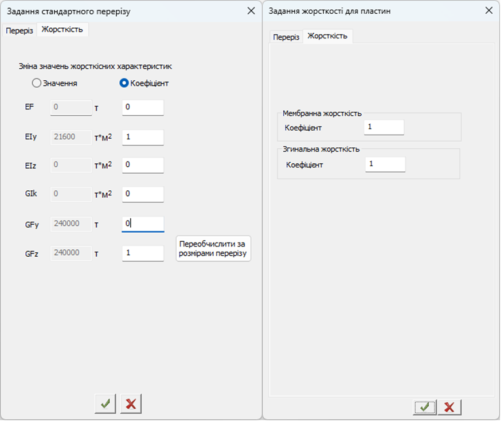The height and width of the screenshot is (423, 504).
Task: Edit the GIk coefficient input field
Action: coord(143,194)
